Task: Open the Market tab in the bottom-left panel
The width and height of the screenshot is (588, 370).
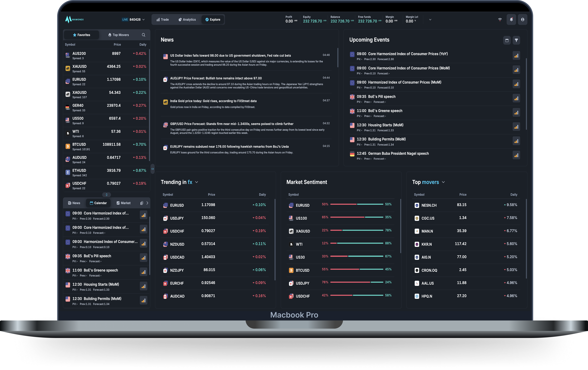Action: pos(124,203)
